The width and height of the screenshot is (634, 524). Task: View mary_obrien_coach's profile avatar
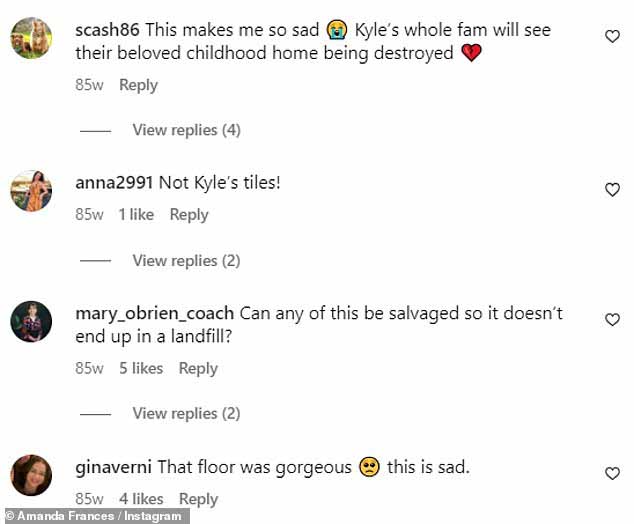31,321
